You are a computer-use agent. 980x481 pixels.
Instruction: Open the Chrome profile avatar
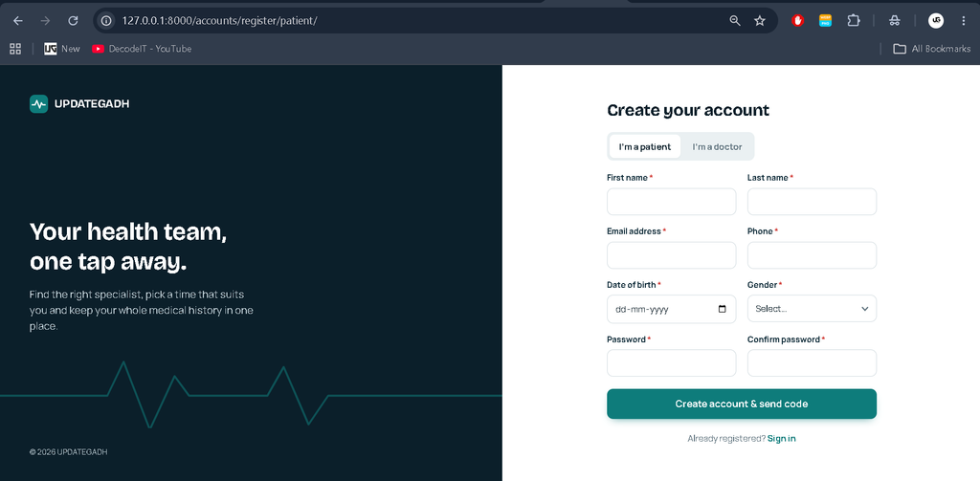(x=936, y=21)
